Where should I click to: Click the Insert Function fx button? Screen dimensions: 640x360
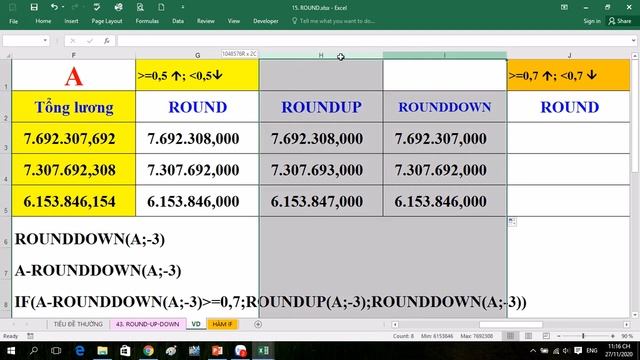pyautogui.click(x=107, y=40)
